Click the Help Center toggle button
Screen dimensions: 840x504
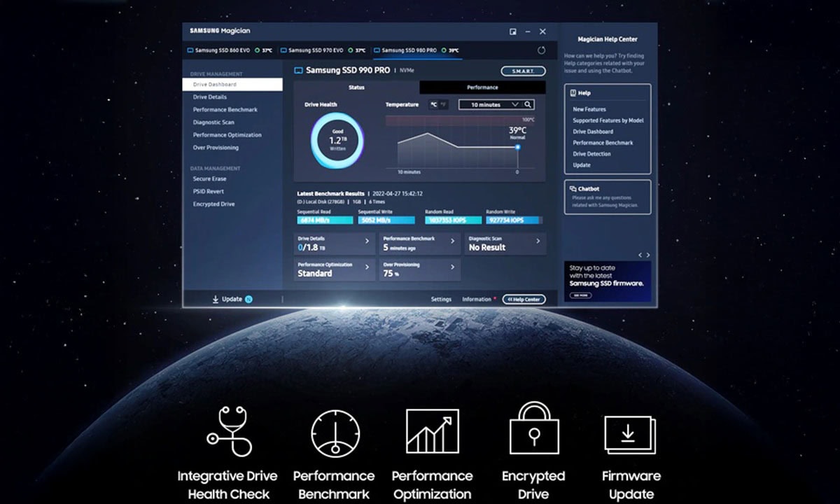pyautogui.click(x=524, y=299)
